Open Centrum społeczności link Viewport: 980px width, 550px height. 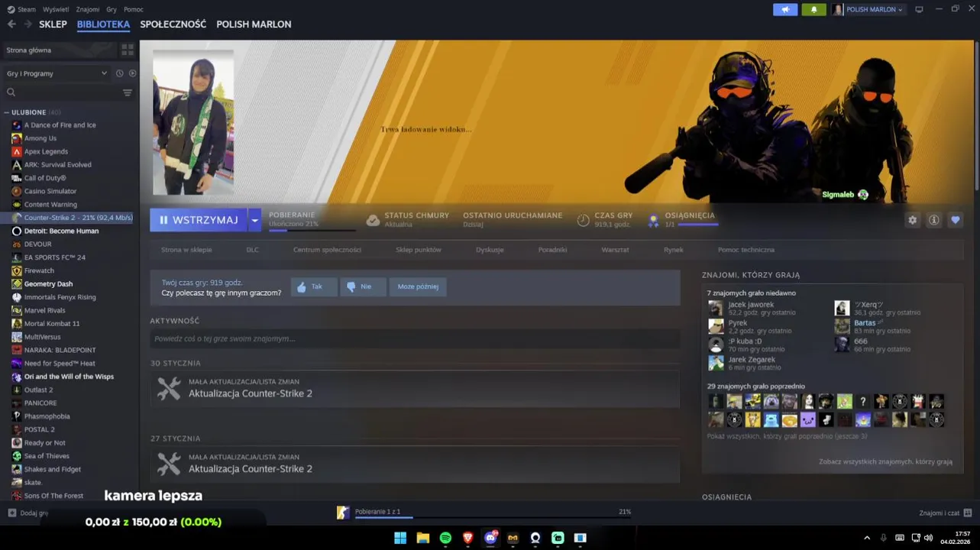[x=327, y=250]
